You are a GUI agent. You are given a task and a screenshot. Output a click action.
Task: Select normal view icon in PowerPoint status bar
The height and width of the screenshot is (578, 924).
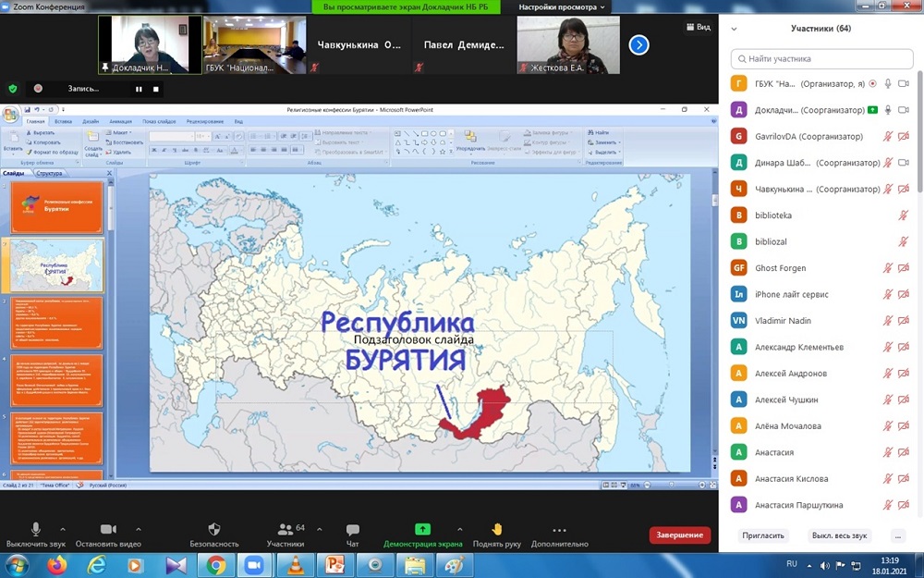[x=605, y=485]
